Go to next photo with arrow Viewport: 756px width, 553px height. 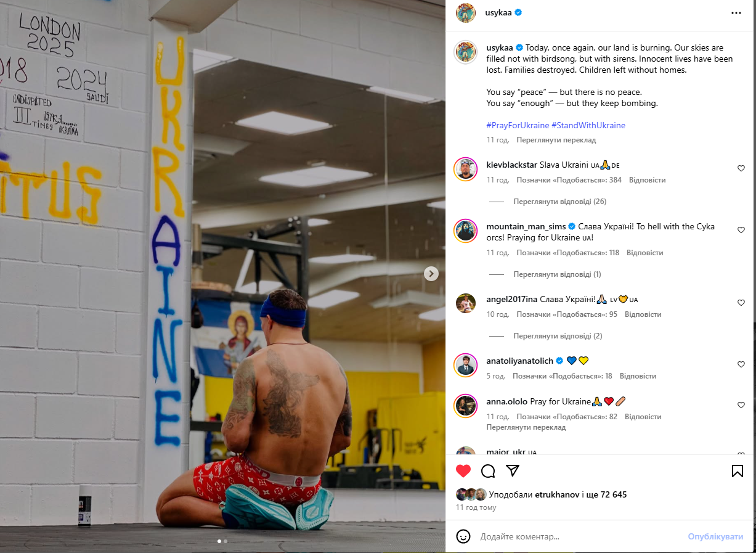(x=431, y=274)
